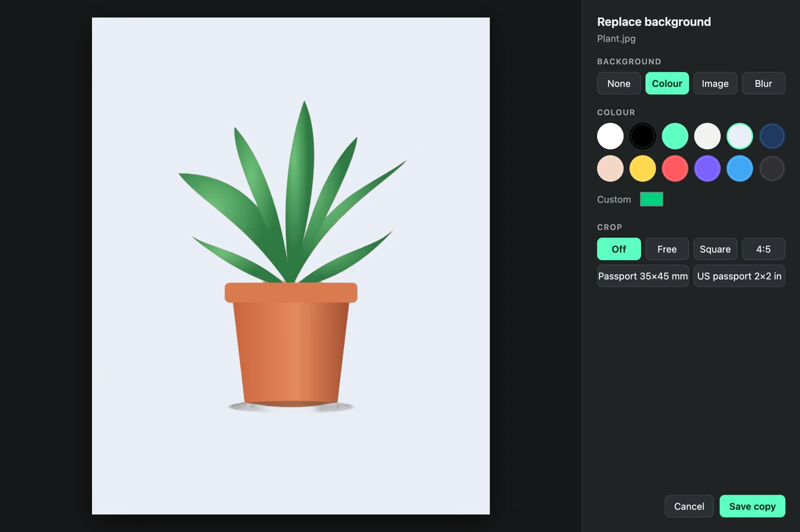800x532 pixels.
Task: Pick the peach colour swatch
Action: 610,168
